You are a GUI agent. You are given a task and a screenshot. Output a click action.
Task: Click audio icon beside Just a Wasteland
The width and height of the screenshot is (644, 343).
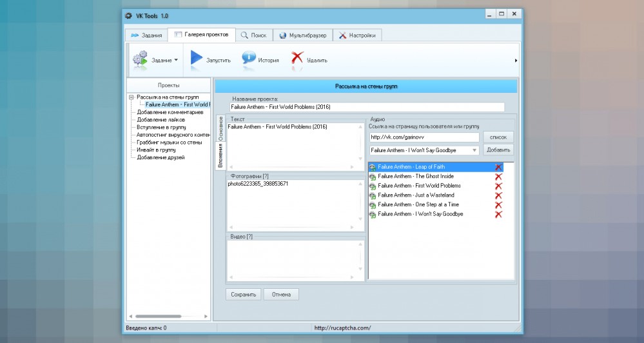(373, 195)
